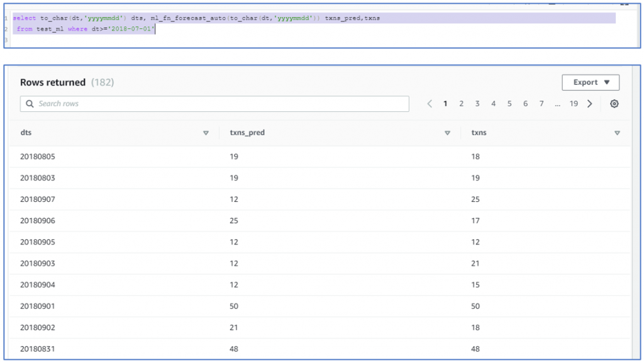Go to next results page arrow

(590, 104)
